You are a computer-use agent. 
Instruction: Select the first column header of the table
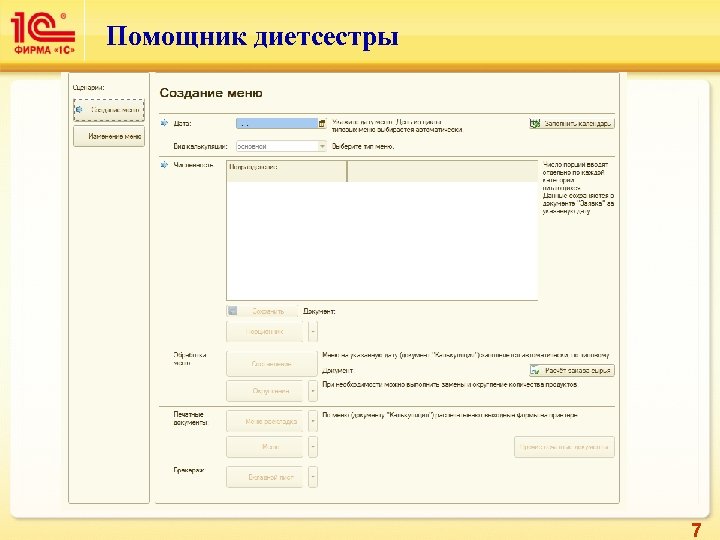click(x=287, y=171)
